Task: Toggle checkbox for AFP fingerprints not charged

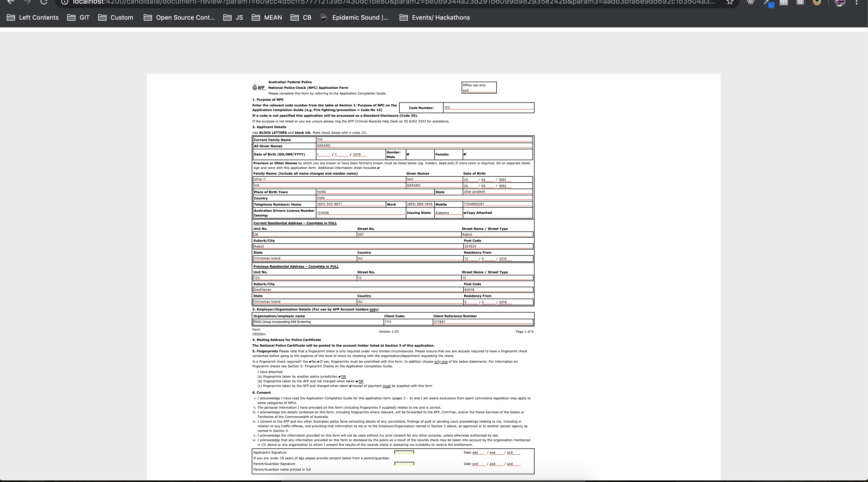Action: click(357, 381)
